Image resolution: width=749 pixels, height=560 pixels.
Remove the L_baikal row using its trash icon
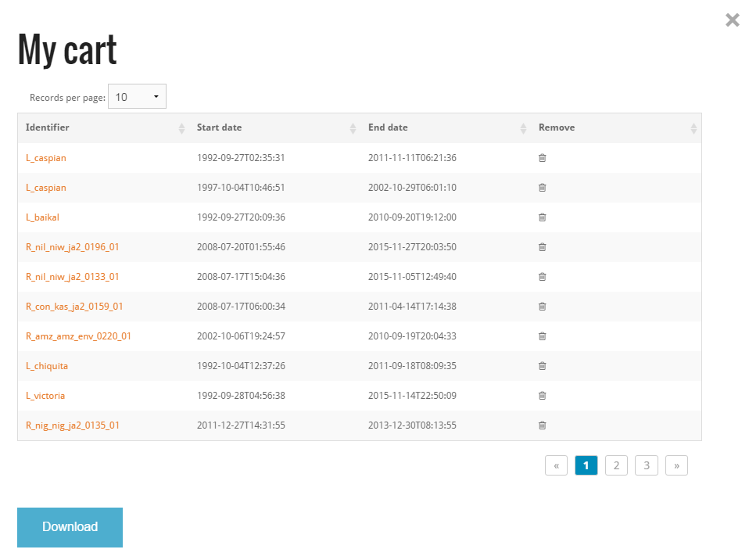542,217
